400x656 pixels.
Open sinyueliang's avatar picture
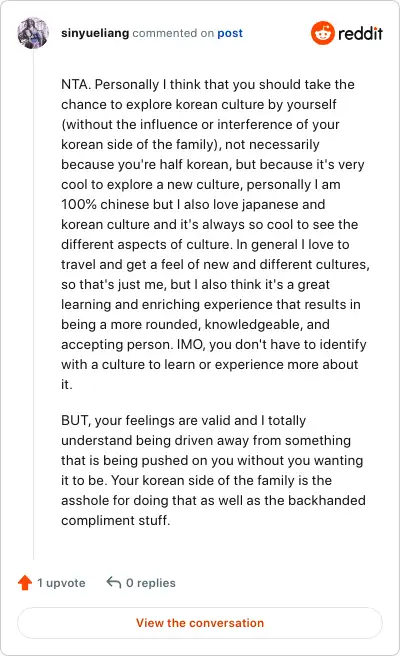(33, 33)
